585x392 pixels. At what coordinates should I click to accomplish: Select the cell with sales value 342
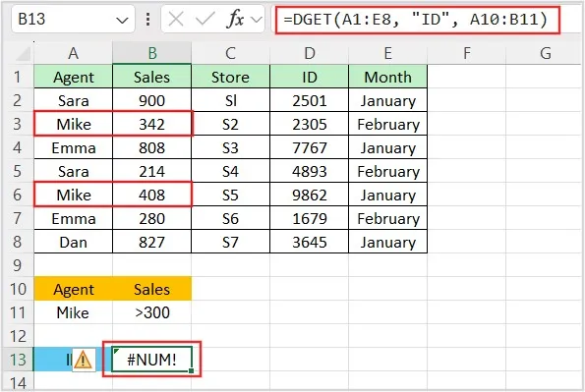click(151, 124)
